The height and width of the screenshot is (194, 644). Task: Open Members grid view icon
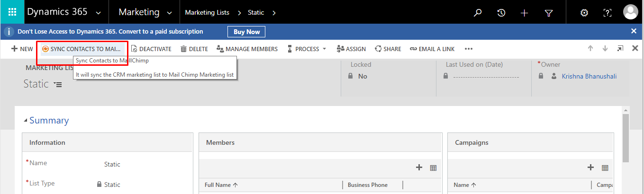tap(433, 168)
